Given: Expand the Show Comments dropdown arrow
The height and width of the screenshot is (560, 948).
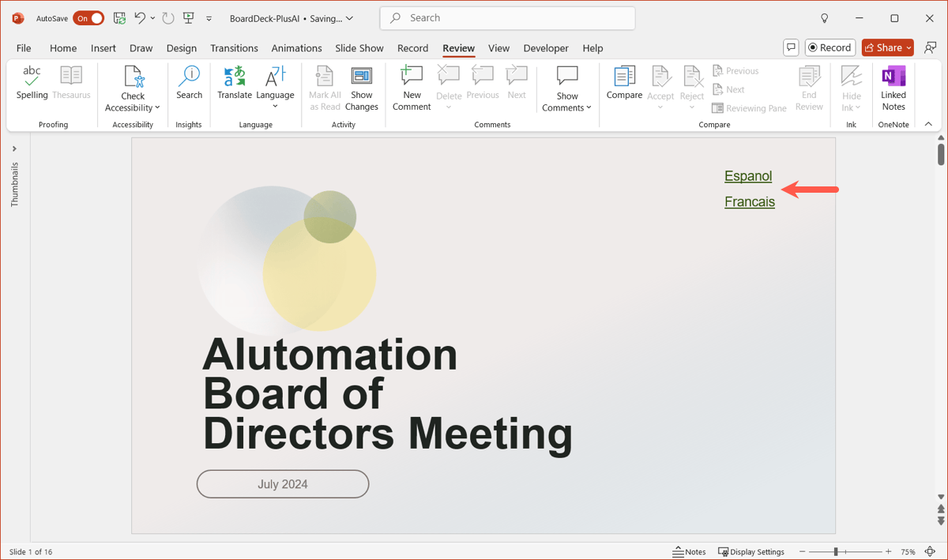Looking at the screenshot, I should (589, 108).
